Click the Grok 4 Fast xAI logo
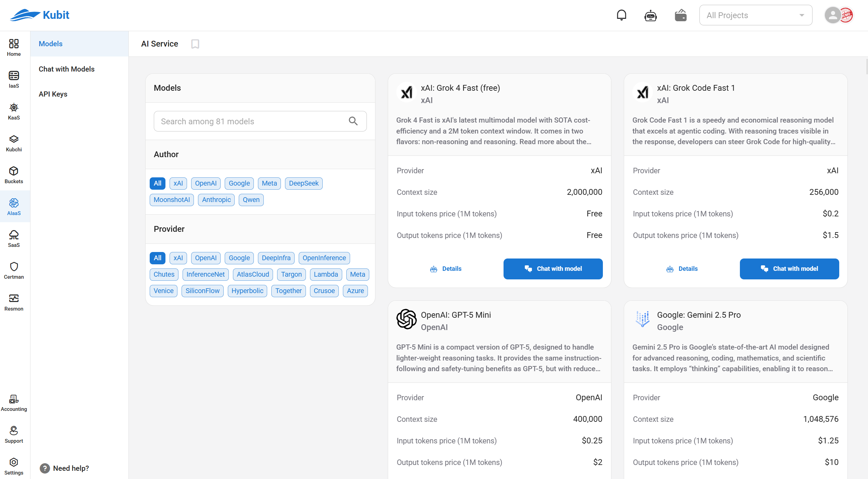868x479 pixels. click(407, 92)
